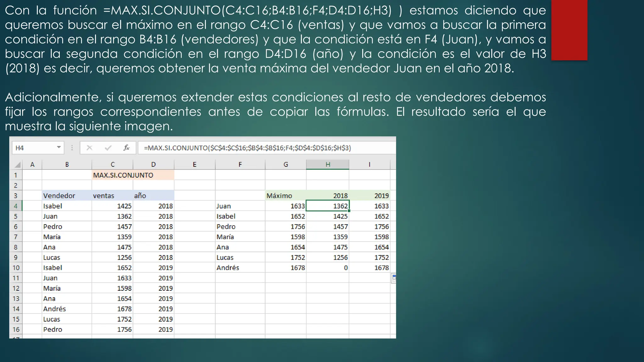This screenshot has height=362, width=644.
Task: Click cell F6 containing Pedro
Action: click(x=240, y=227)
